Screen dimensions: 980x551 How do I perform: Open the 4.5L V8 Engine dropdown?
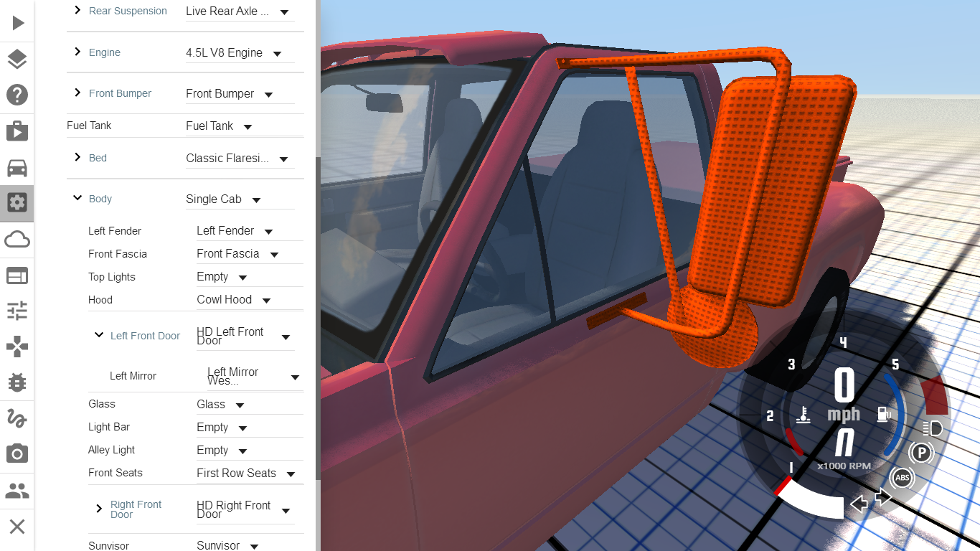240,53
